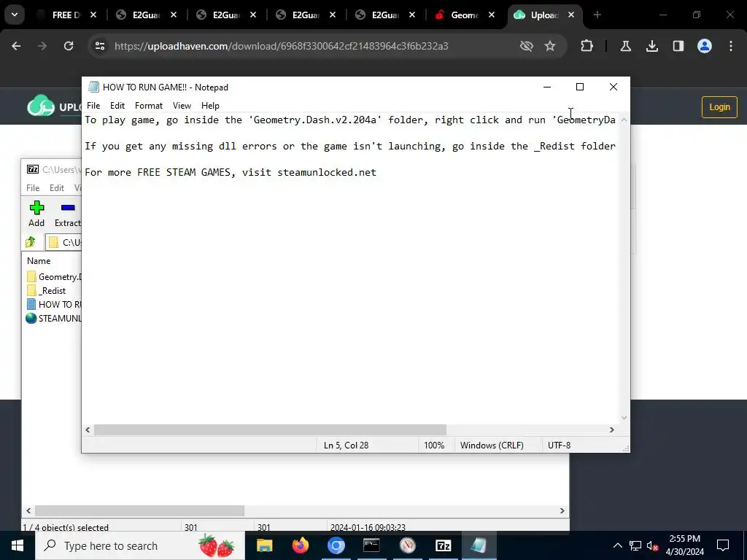747x560 pixels.
Task: Click the site information icon in address bar
Action: tap(100, 46)
